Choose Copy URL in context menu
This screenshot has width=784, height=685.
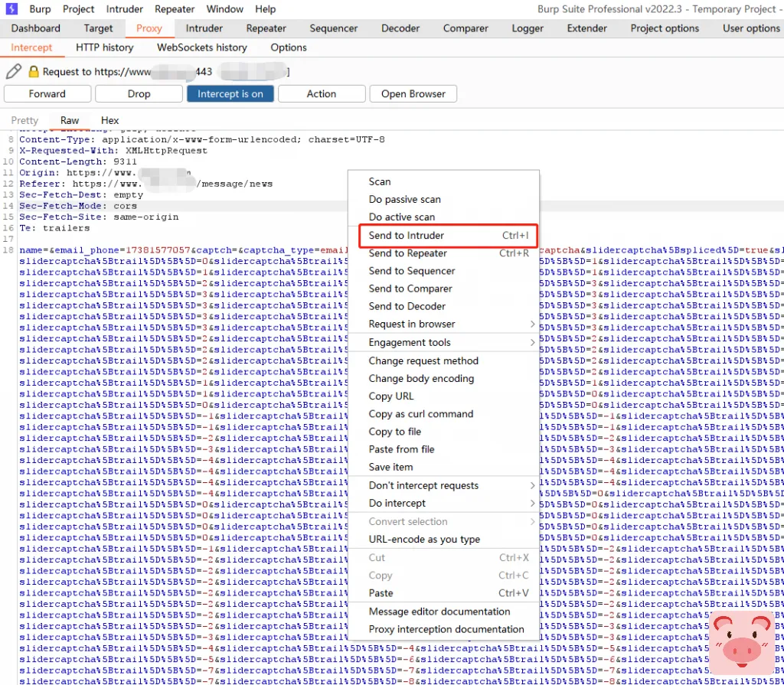(443, 396)
